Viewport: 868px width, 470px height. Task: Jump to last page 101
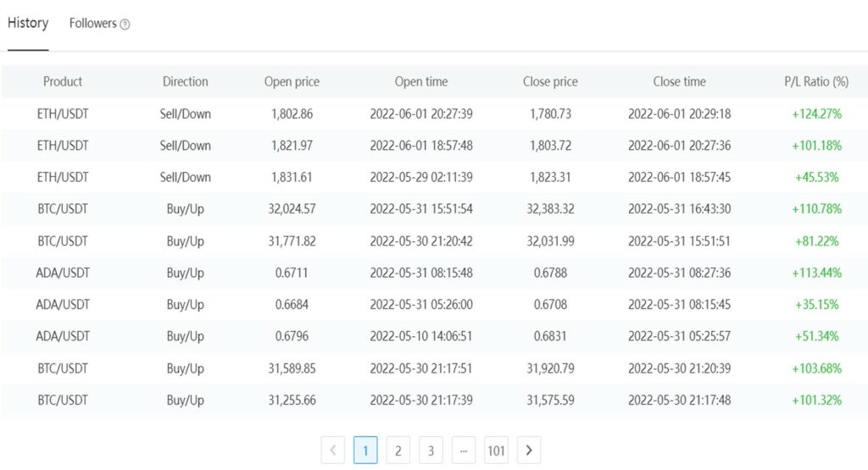(496, 451)
